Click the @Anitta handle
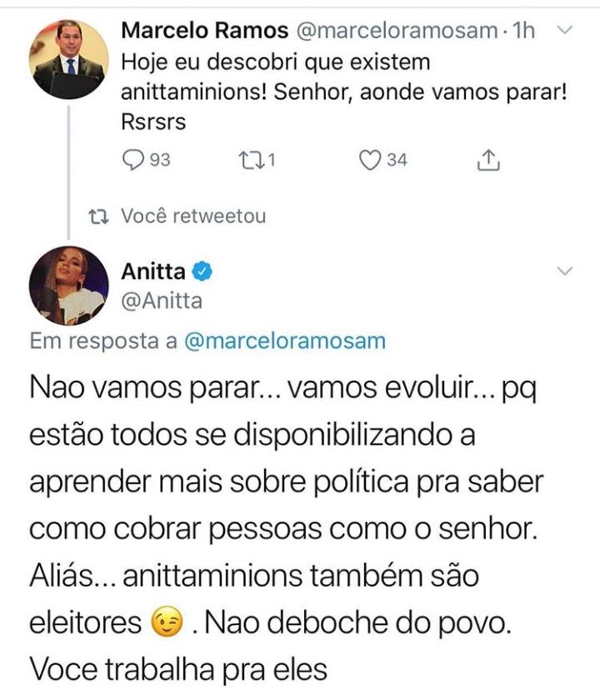The height and width of the screenshot is (700, 600). tap(162, 301)
